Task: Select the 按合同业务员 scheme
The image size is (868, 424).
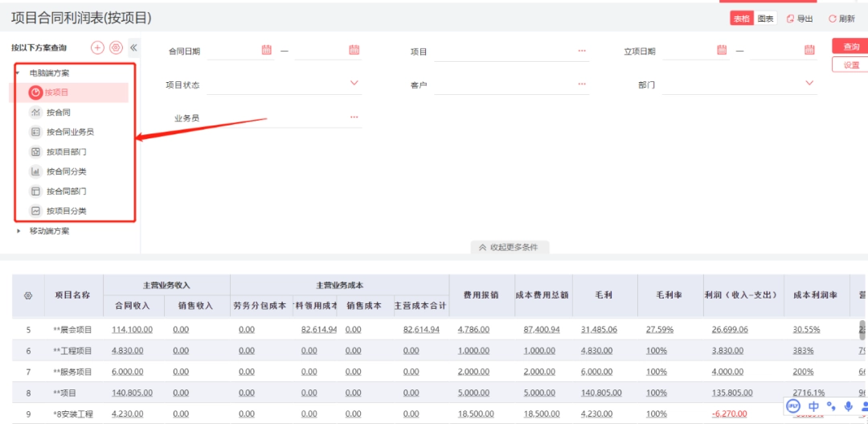Action: tap(70, 132)
